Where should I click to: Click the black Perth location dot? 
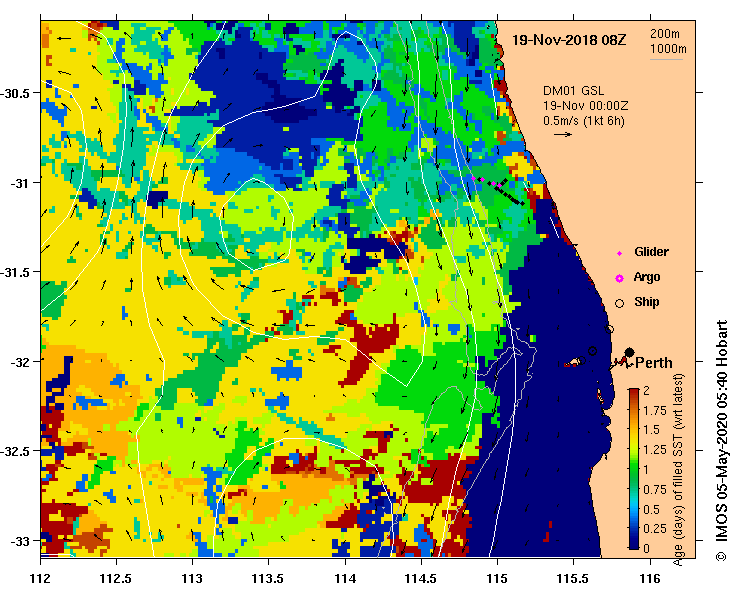tap(629, 352)
